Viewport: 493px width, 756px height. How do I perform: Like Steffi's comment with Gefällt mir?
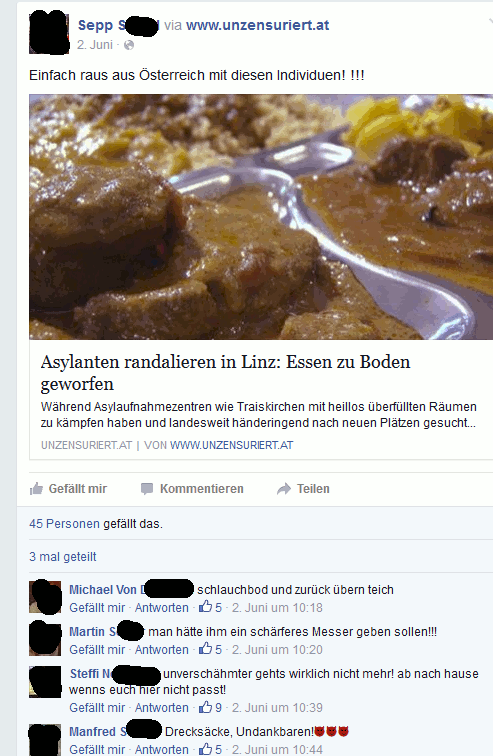pyautogui.click(x=97, y=707)
